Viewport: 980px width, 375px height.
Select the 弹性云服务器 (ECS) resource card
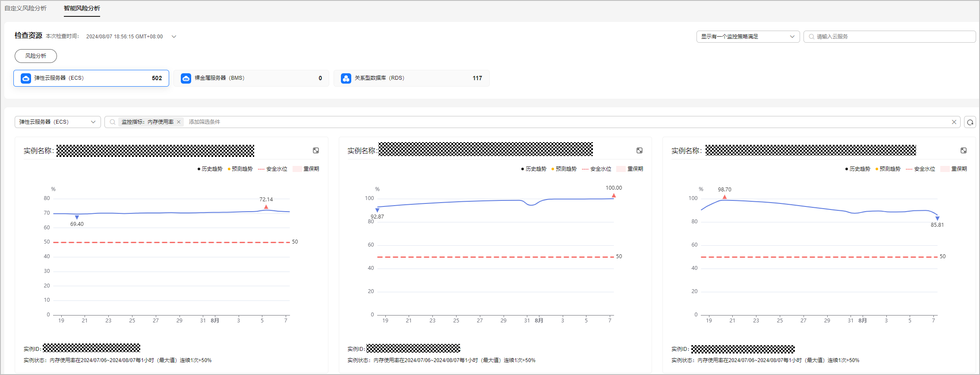pos(91,78)
